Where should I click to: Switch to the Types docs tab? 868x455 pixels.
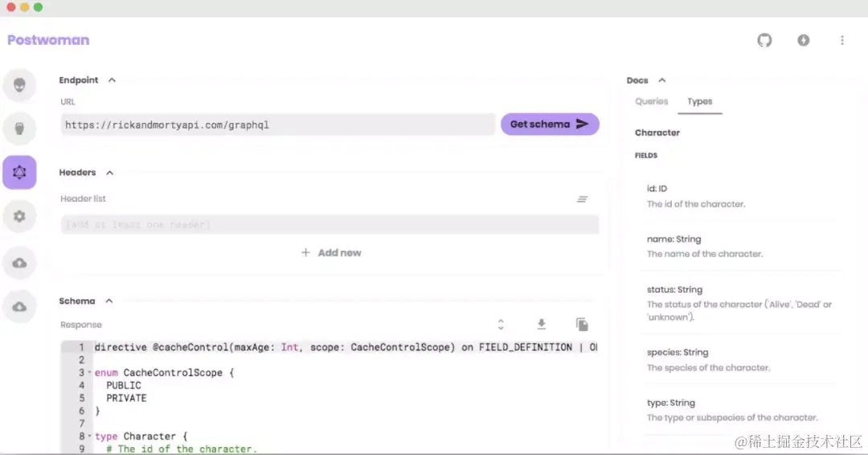click(x=700, y=101)
